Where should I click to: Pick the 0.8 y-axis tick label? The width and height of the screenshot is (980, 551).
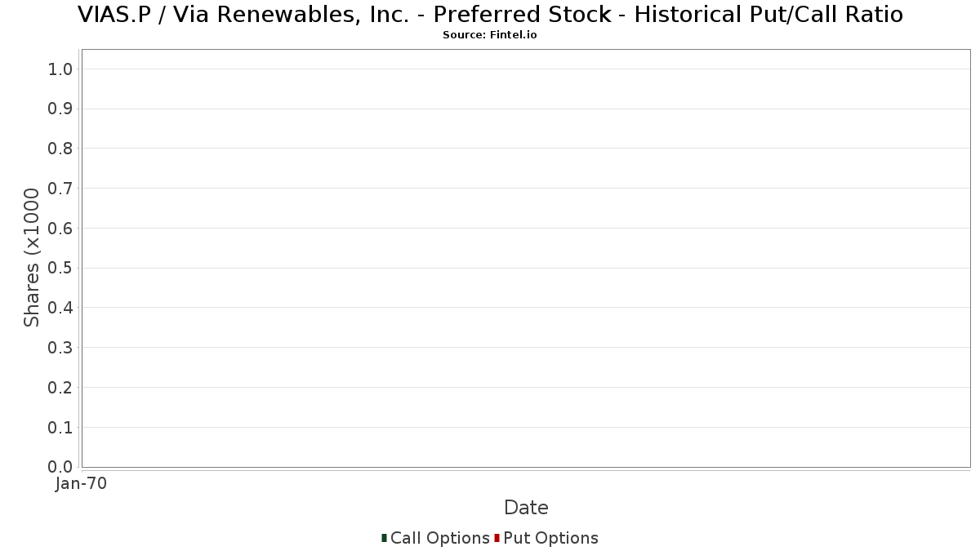click(61, 149)
